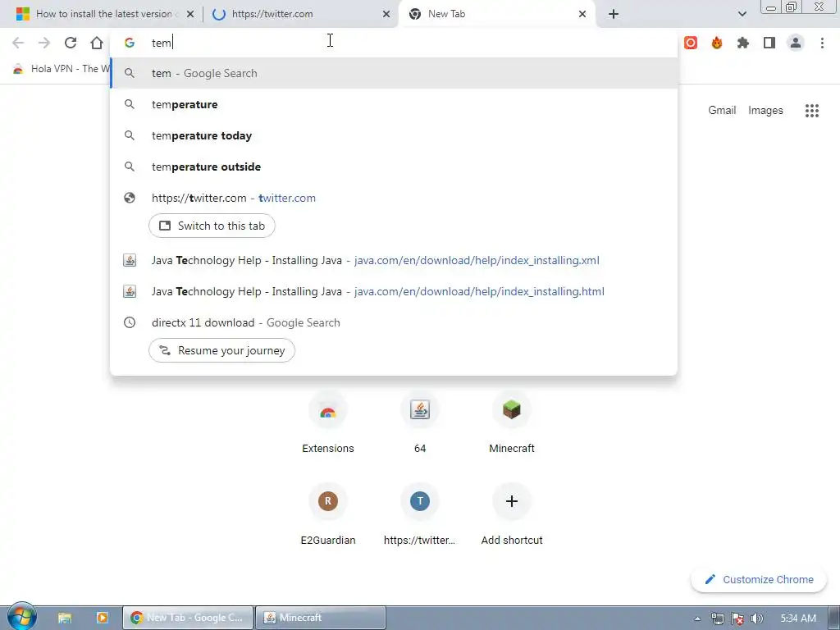Click the red Opera-style extension icon

pyautogui.click(x=691, y=43)
